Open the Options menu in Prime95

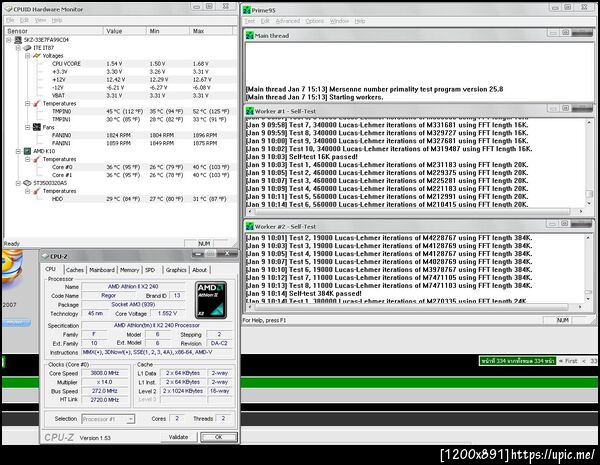[x=315, y=21]
